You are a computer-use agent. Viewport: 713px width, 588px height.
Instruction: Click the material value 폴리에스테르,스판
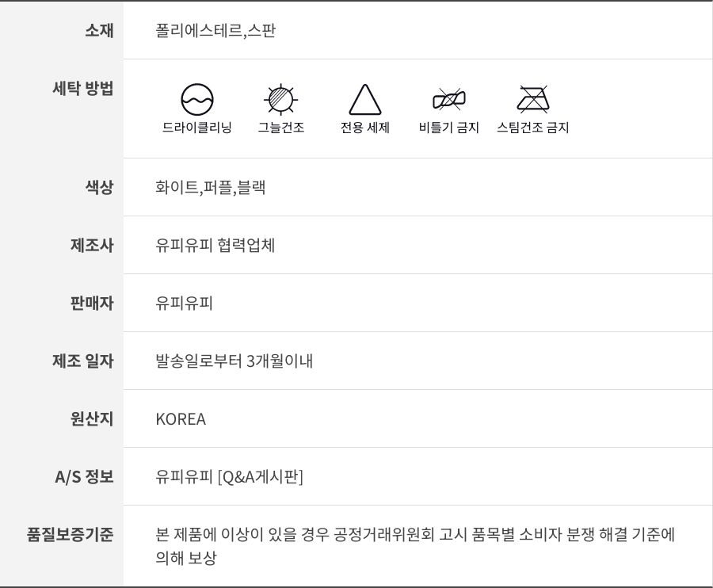(x=215, y=31)
